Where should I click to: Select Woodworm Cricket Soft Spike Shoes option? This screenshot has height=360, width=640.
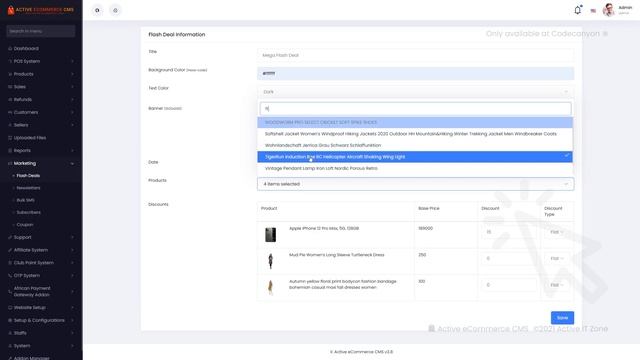pos(415,122)
